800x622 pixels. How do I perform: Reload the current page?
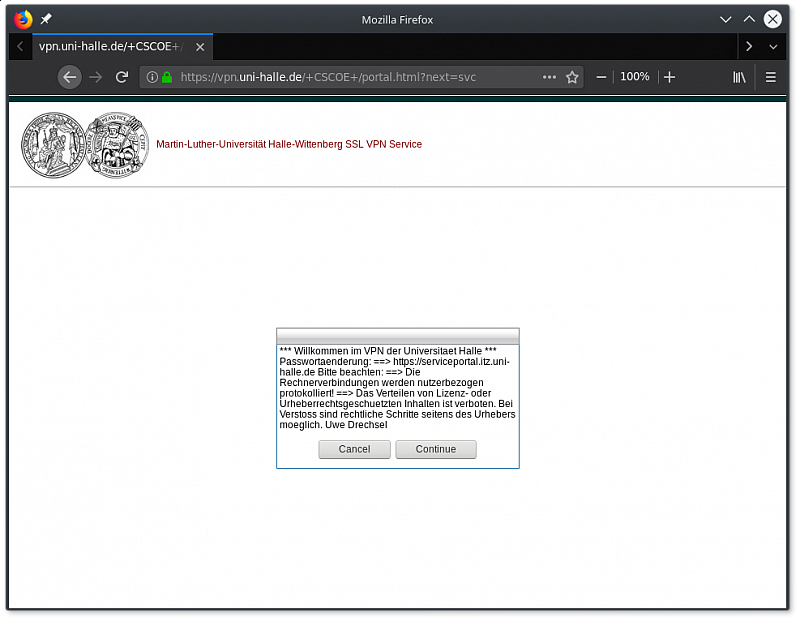121,77
